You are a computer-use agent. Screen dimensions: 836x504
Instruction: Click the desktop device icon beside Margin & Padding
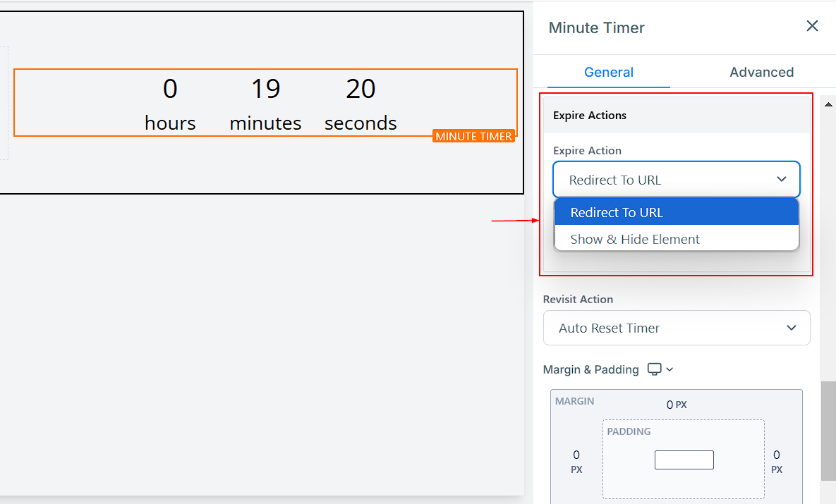coord(655,369)
